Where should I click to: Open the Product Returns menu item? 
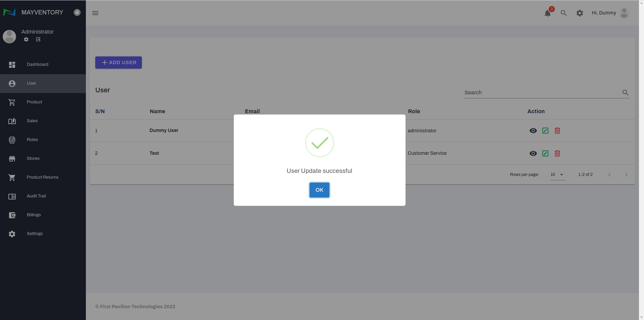pos(43,177)
